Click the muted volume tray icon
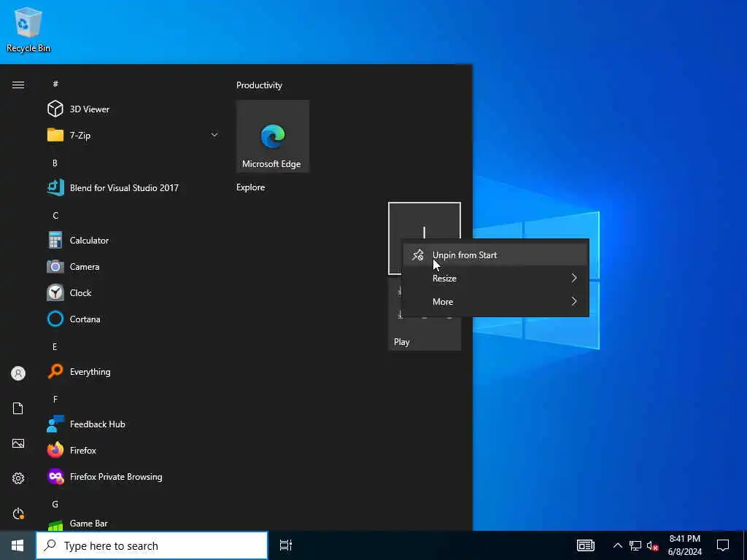 653,545
